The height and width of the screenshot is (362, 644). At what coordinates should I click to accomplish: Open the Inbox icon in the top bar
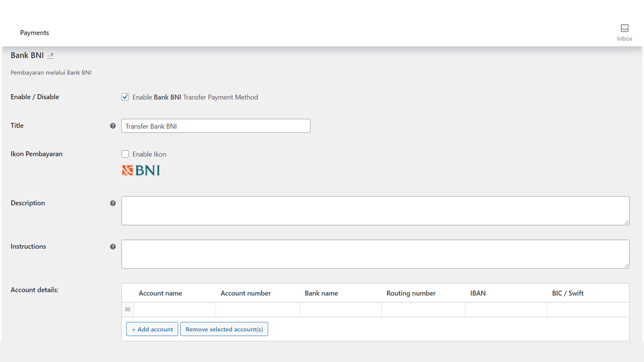(x=624, y=29)
